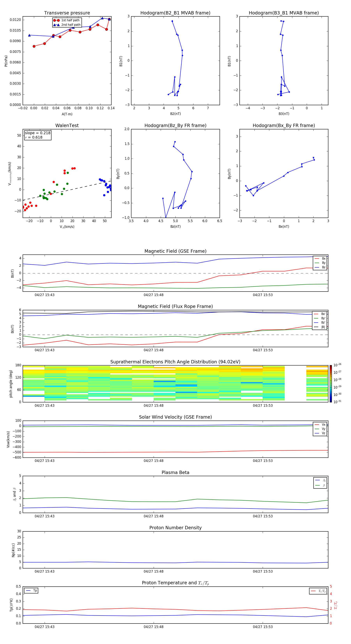
Task: Select the 'Vx' legend entry
Action: (320, 424)
